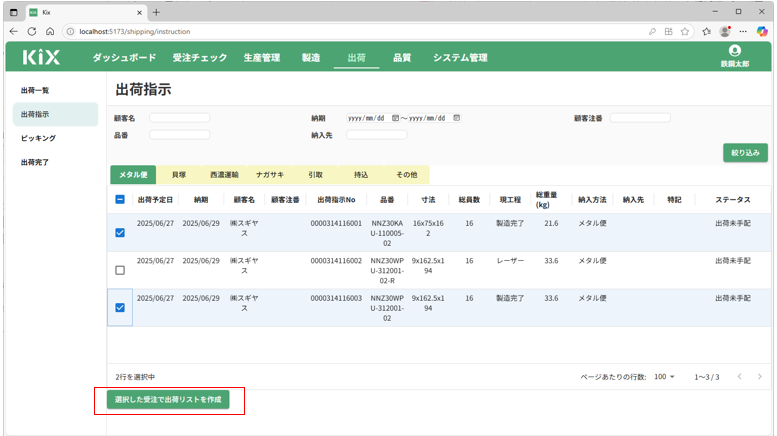Uncheck row 0000314116001 checkbox

tap(120, 232)
